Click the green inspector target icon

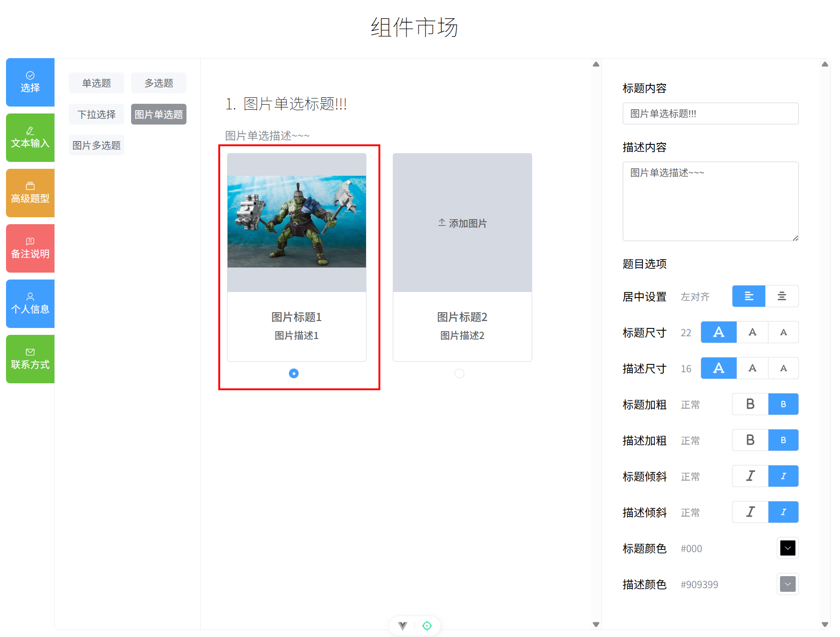tap(427, 626)
